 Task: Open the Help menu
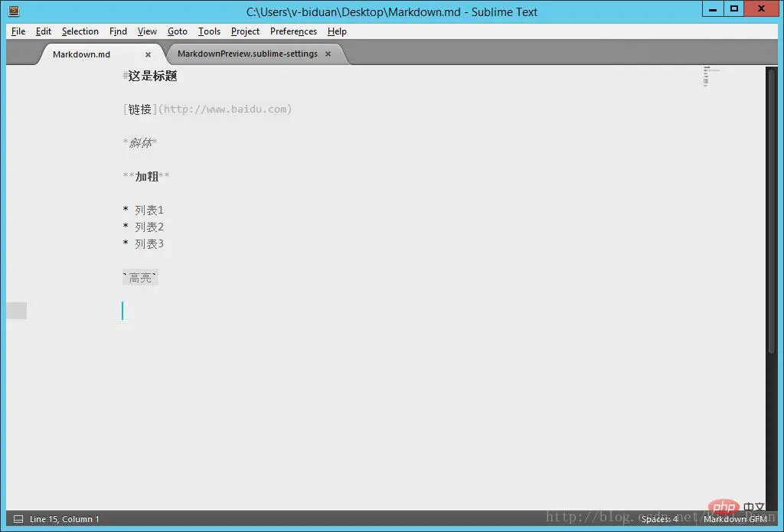point(337,31)
